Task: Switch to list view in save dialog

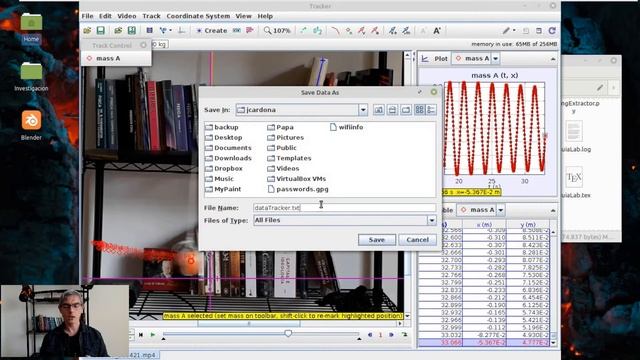Action: click(419, 110)
